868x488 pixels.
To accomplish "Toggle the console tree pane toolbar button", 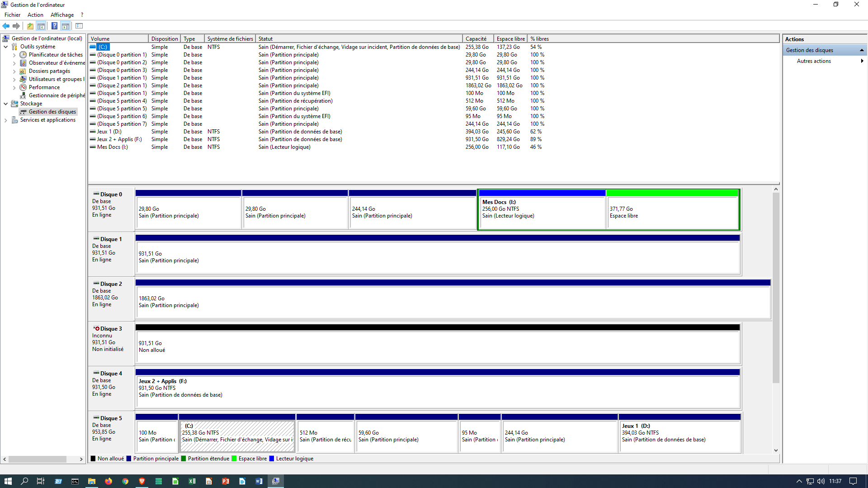I will point(41,26).
